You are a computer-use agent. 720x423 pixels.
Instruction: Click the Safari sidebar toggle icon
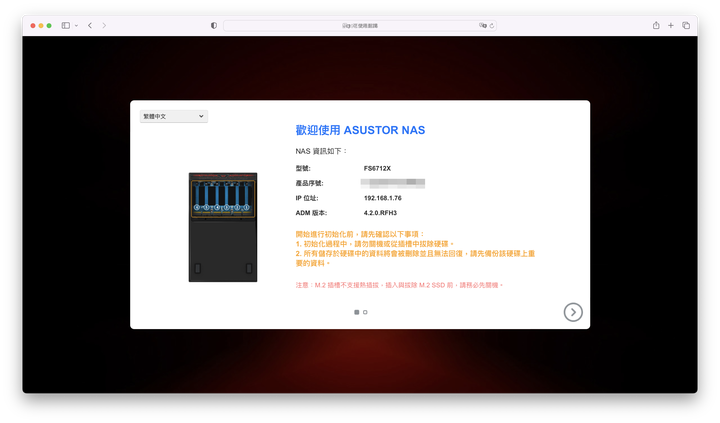click(66, 26)
